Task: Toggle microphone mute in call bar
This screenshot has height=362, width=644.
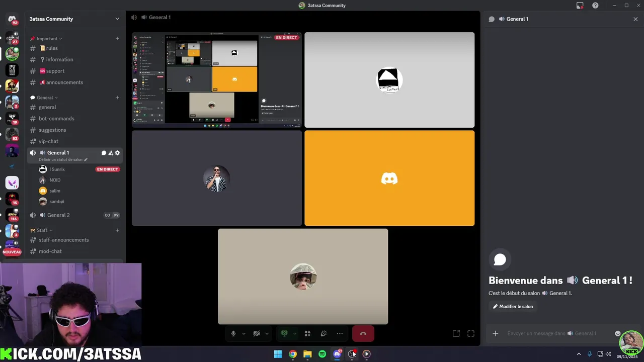Action: click(x=233, y=333)
